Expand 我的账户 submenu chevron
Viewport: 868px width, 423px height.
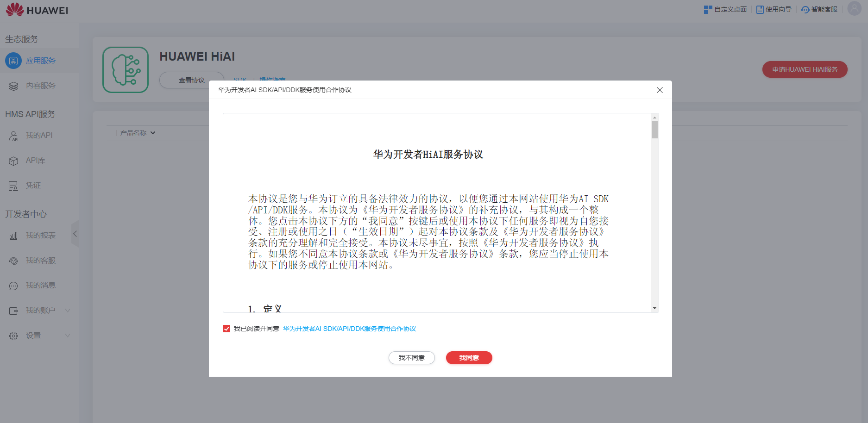point(68,311)
